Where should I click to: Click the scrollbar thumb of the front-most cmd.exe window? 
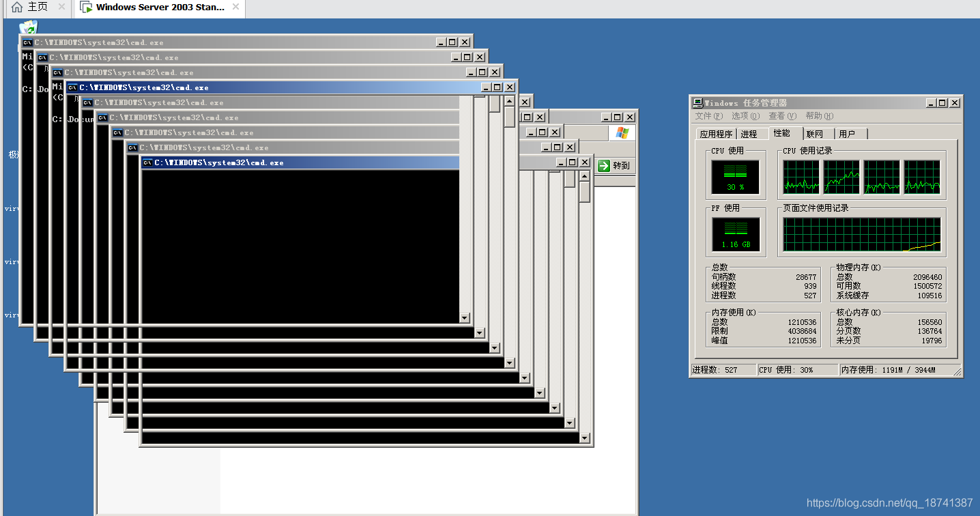click(x=585, y=191)
